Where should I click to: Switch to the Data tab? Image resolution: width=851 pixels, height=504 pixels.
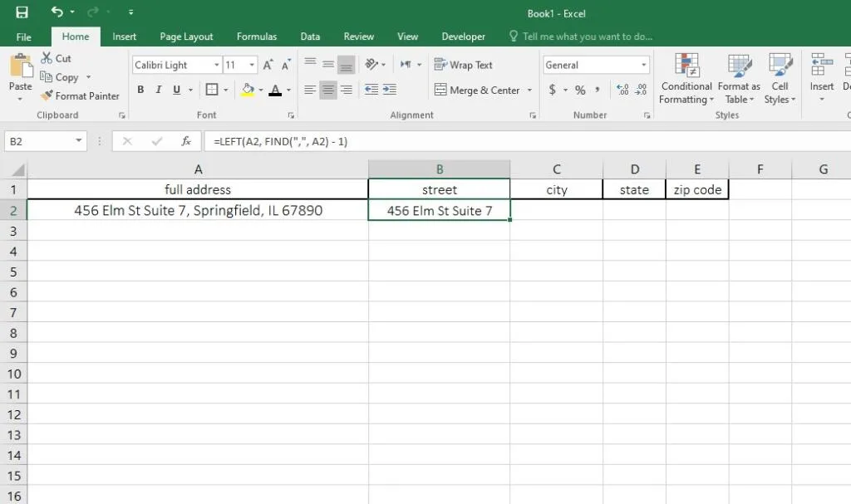point(310,37)
